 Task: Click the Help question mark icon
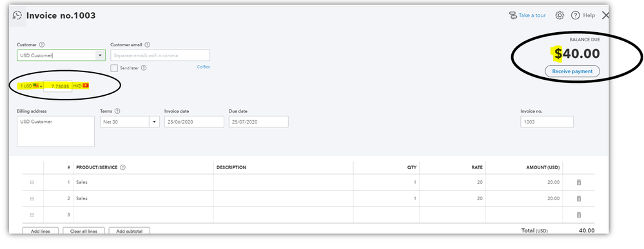[576, 15]
